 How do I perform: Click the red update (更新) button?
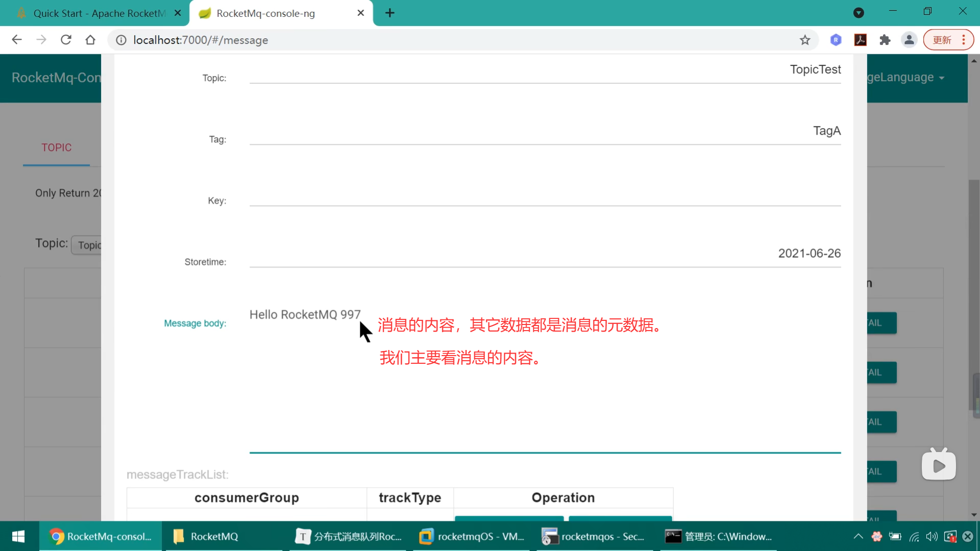click(942, 40)
